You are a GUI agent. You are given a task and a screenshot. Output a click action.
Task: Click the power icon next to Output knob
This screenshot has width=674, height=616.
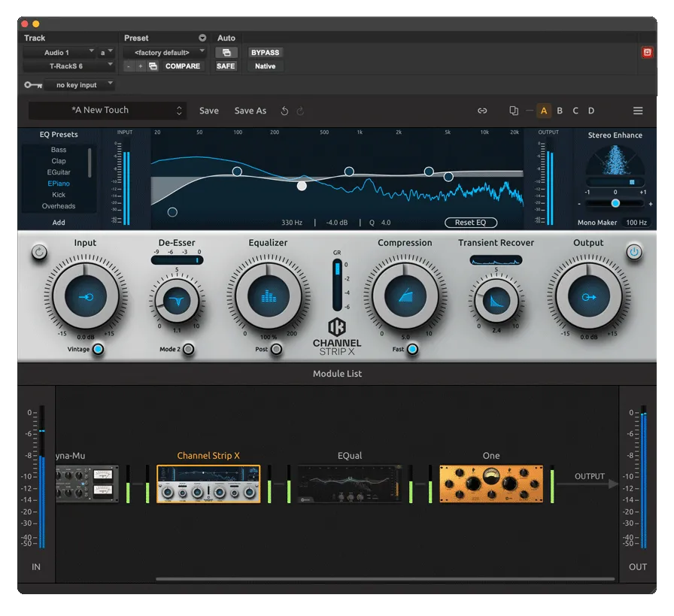point(634,252)
